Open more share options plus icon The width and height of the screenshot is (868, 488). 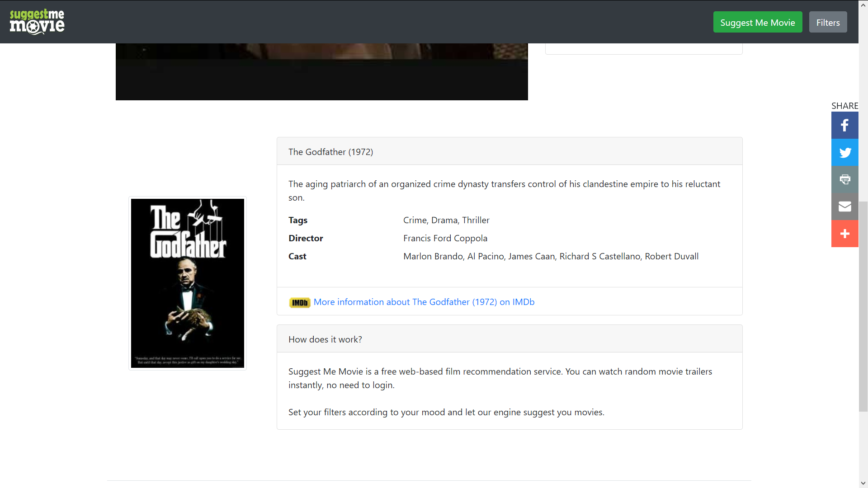point(844,234)
